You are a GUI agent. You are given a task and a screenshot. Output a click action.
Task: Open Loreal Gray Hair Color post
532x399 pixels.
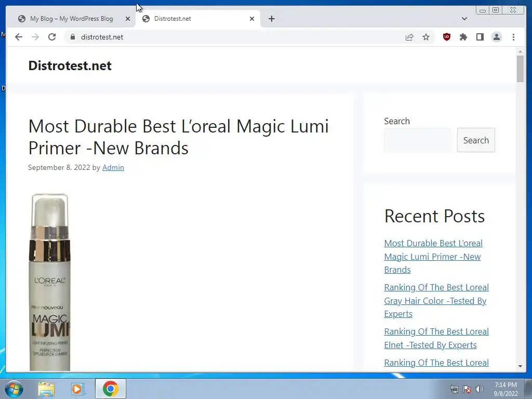coord(436,301)
